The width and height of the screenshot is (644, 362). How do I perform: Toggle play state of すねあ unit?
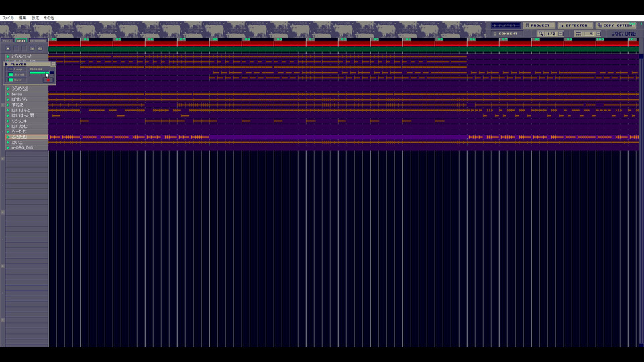[x=8, y=105]
